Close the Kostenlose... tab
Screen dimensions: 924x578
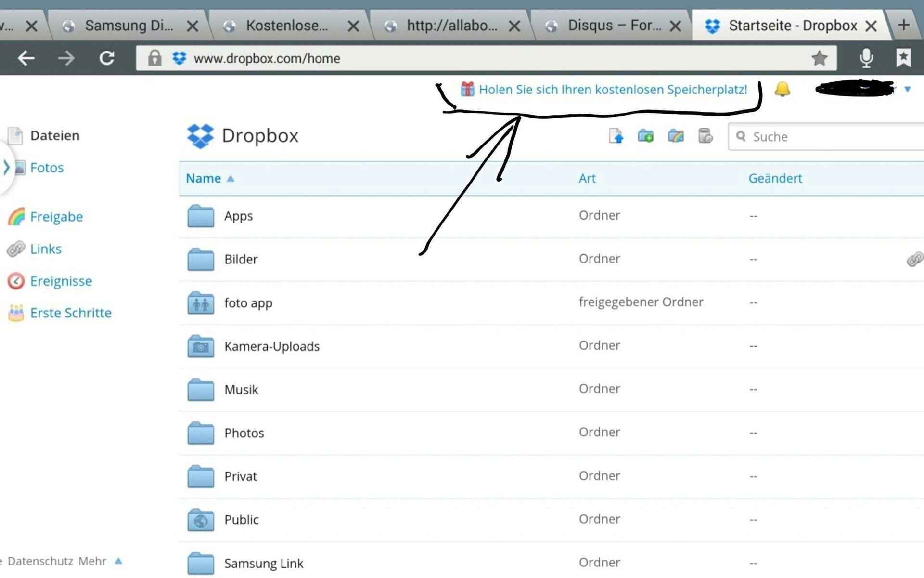(353, 26)
